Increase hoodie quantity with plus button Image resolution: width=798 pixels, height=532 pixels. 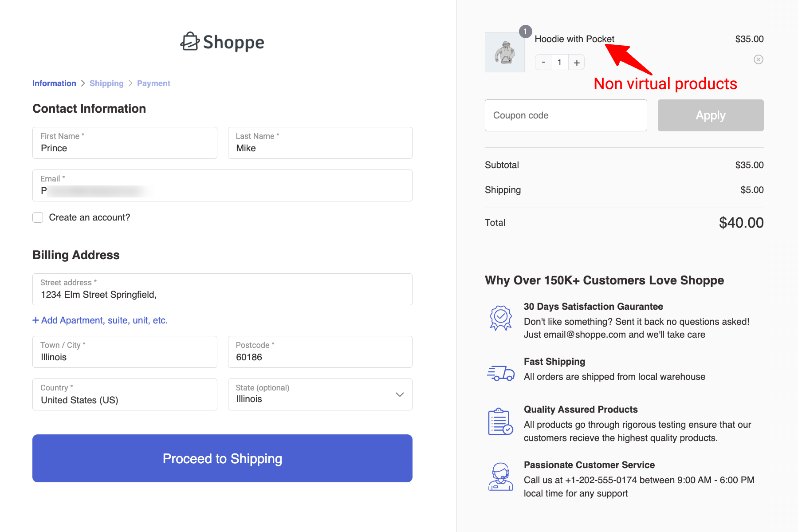[576, 63]
